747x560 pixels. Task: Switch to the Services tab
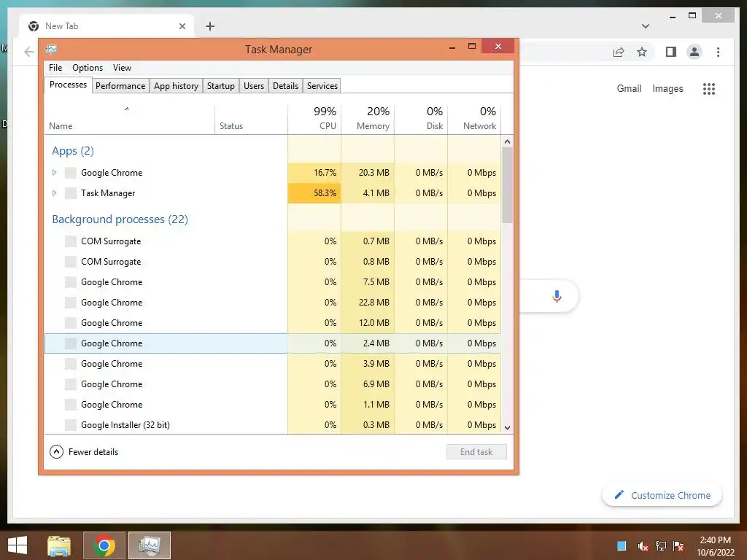click(x=322, y=86)
